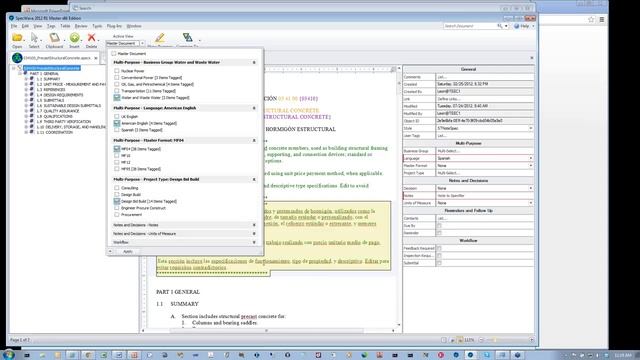640x360 pixels.
Task: Open the File menu
Action: point(14,26)
